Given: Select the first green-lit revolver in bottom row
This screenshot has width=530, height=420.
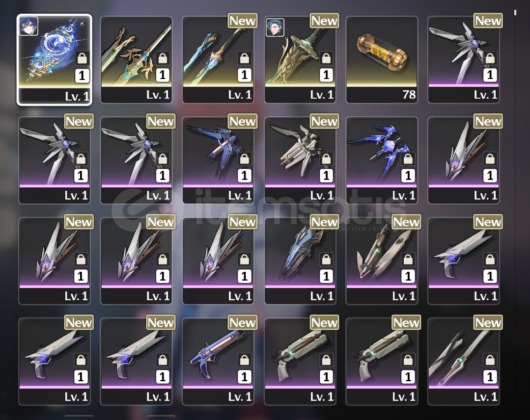Looking at the screenshot, I should (300, 362).
